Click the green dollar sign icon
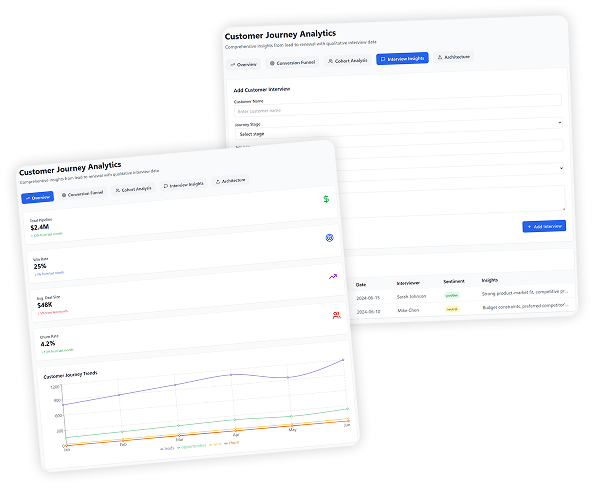 (x=326, y=199)
